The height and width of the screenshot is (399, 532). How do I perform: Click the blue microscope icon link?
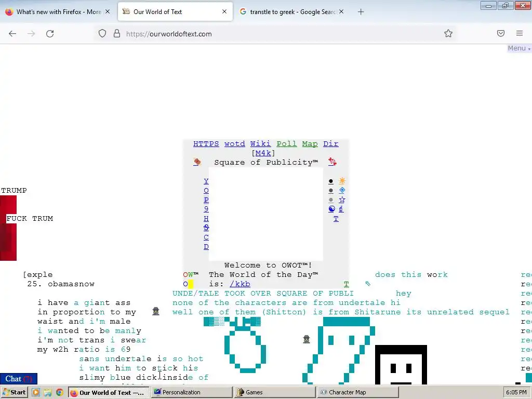point(341,209)
